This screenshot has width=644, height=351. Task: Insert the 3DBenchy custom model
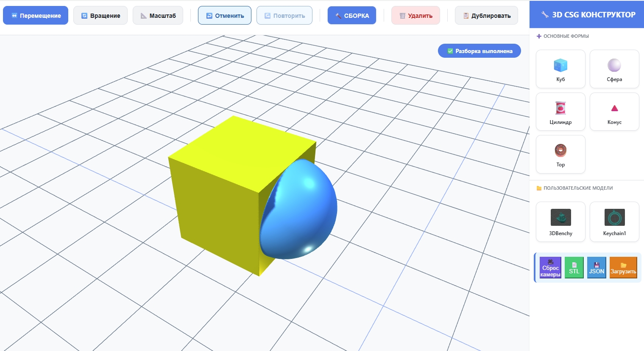pyautogui.click(x=560, y=222)
